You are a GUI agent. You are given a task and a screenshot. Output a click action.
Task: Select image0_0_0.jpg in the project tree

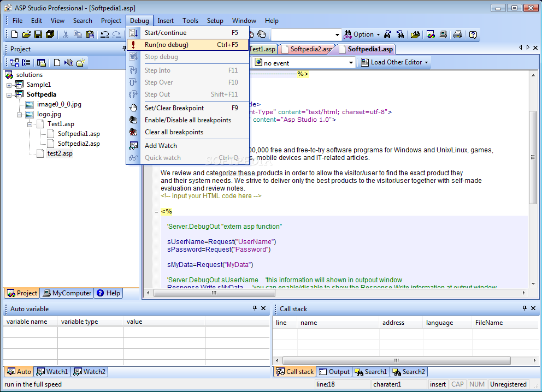tap(59, 104)
